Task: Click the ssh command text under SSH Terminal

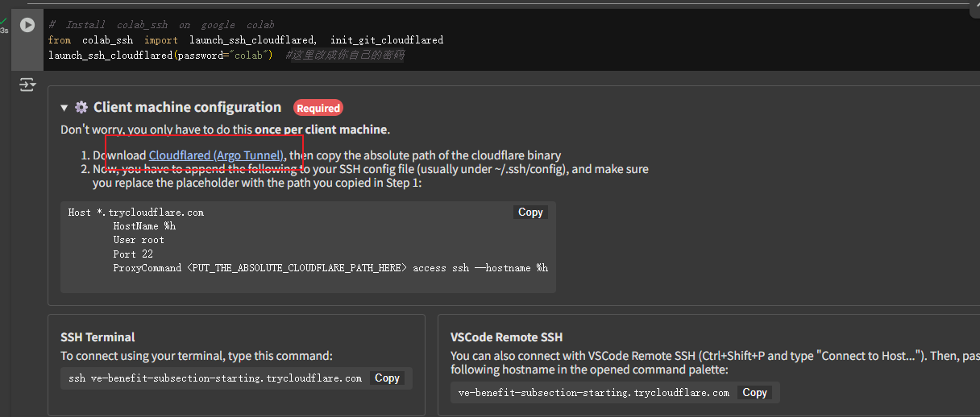Action: click(215, 378)
